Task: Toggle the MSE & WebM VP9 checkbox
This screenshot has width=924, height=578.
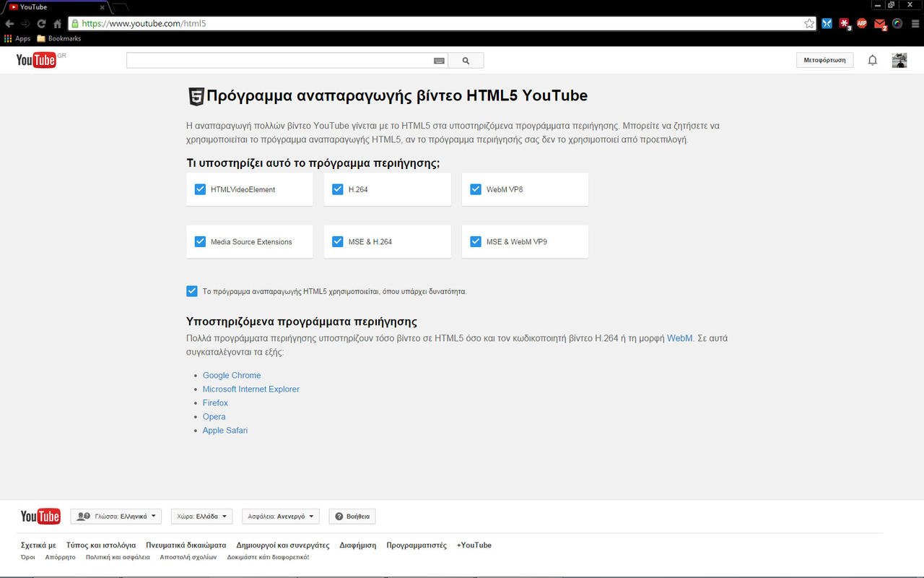Action: click(475, 241)
